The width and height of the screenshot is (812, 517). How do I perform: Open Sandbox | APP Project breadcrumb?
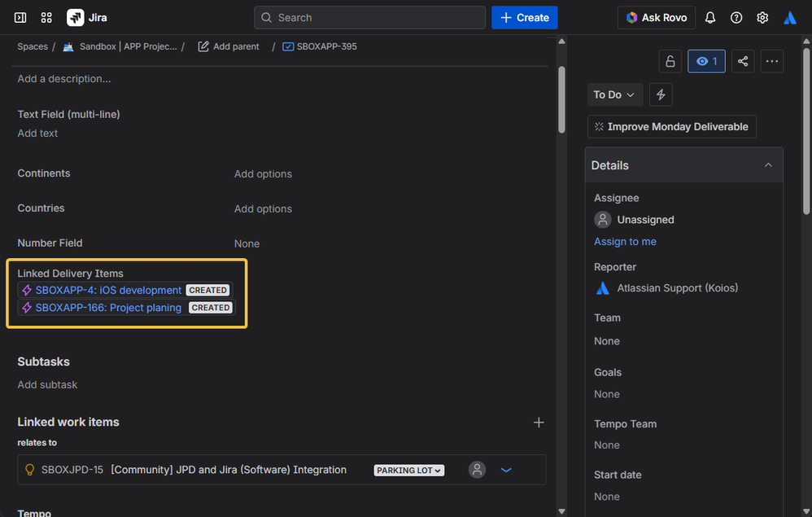[x=128, y=46]
